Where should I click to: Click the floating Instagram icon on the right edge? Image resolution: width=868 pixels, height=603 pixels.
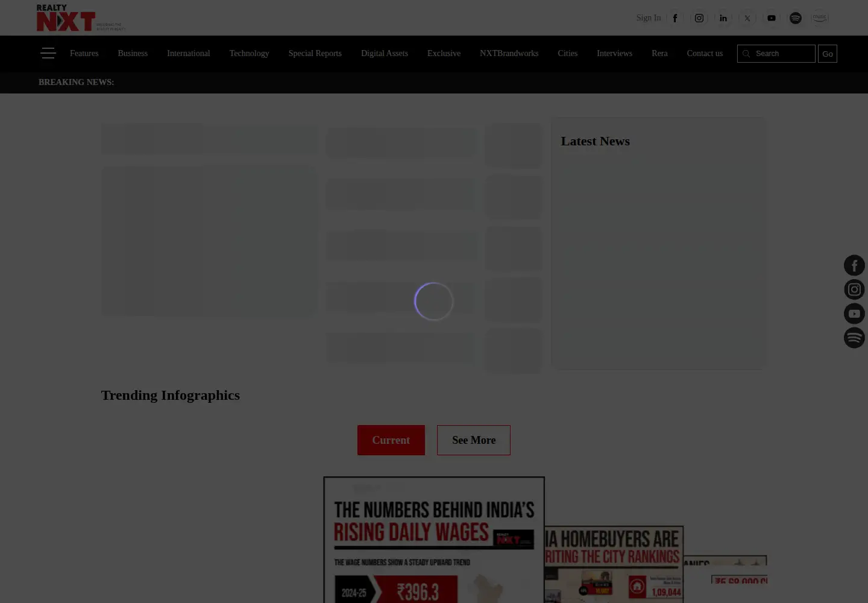(854, 289)
